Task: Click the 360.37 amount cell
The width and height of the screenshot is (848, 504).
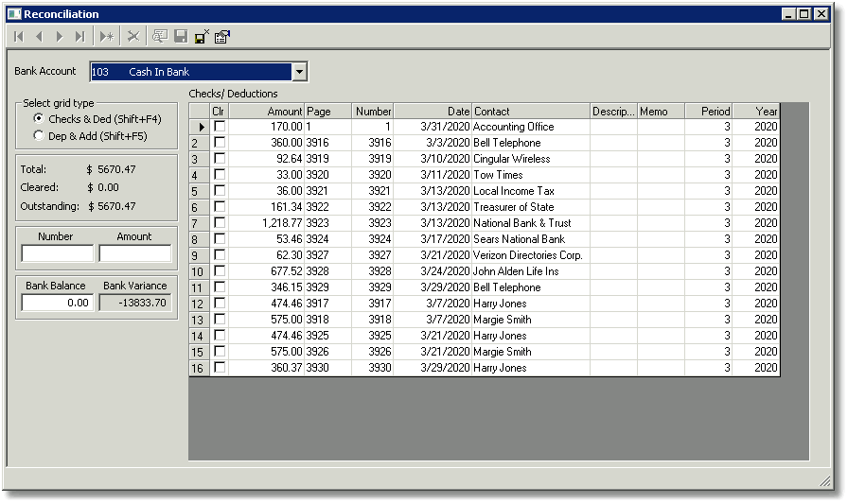Action: click(267, 368)
